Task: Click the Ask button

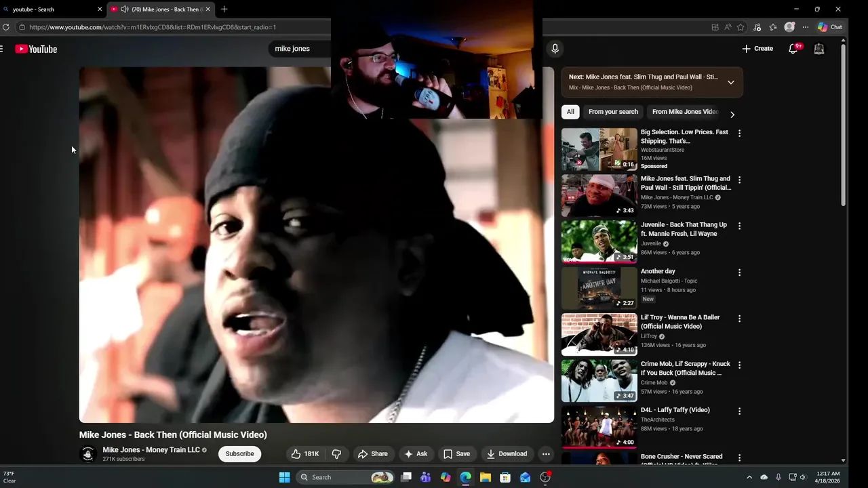Action: coord(416,454)
